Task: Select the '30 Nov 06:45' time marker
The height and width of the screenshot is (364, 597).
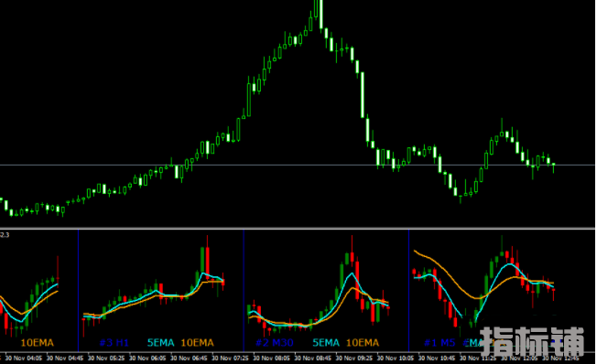Action: [x=189, y=359]
